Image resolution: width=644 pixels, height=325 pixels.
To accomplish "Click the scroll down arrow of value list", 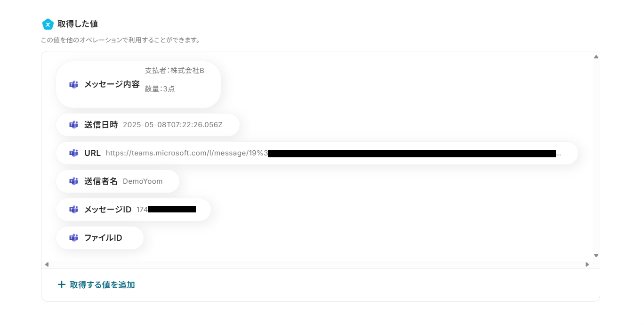I will tap(596, 255).
